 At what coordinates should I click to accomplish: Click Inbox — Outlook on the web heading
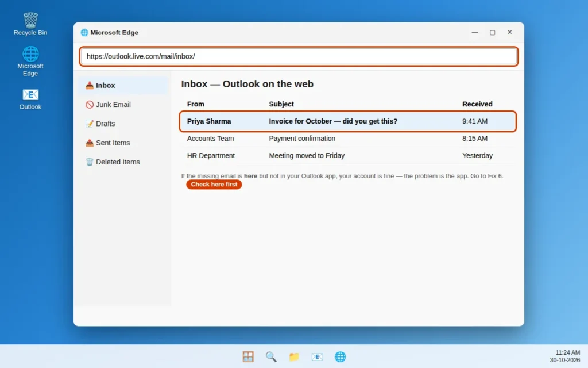247,84
